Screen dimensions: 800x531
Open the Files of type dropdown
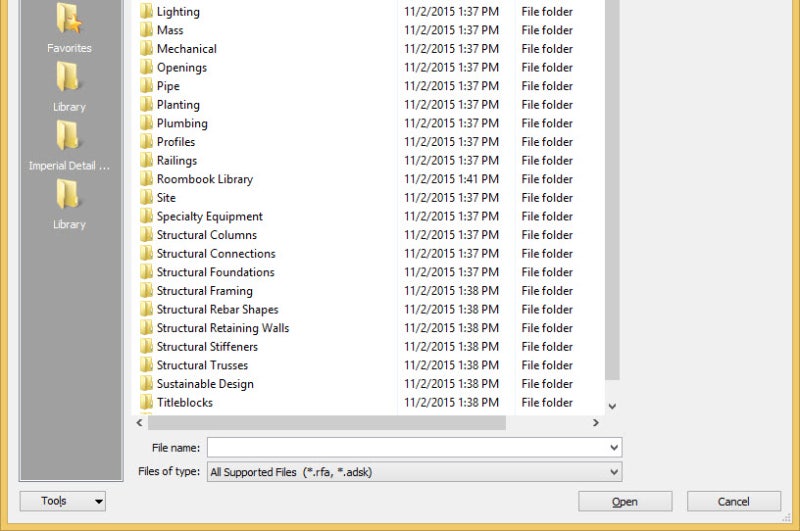[x=414, y=472]
